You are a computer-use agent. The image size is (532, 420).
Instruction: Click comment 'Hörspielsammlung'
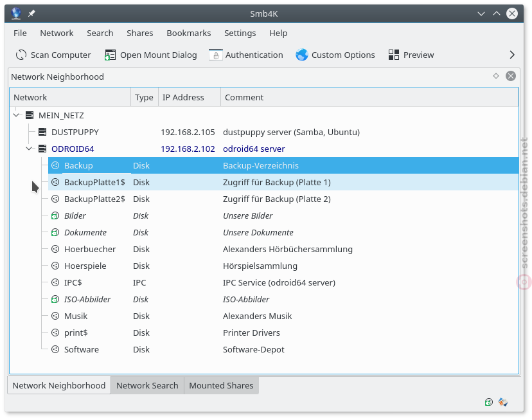tap(260, 266)
